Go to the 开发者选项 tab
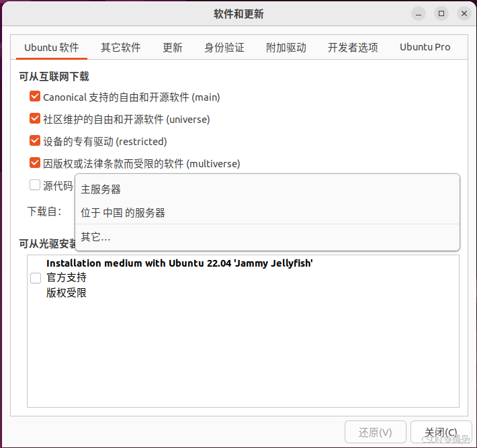The image size is (477, 448). point(353,48)
